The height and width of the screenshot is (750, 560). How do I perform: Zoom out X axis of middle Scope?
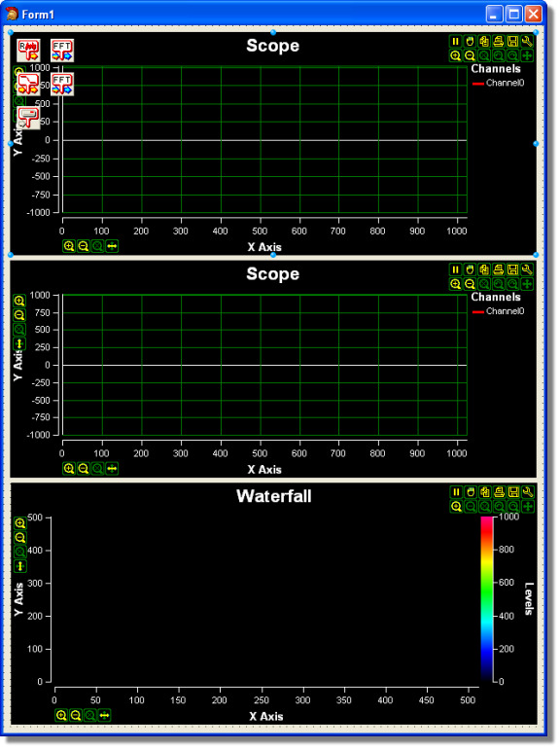(x=84, y=469)
